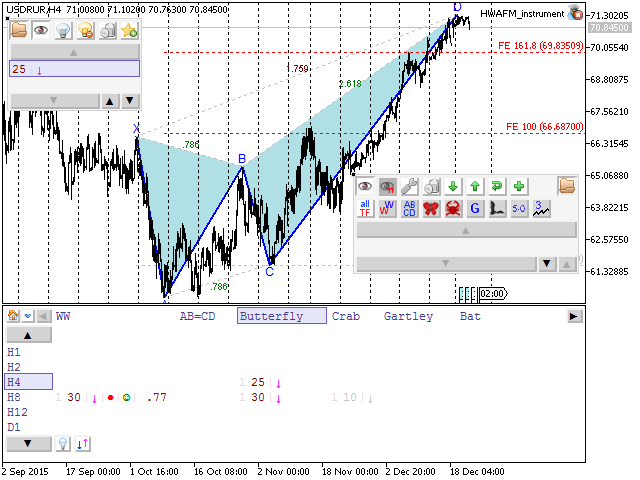Click the blue G Gartley icon
Screen dimensions: 640x480
point(475,208)
